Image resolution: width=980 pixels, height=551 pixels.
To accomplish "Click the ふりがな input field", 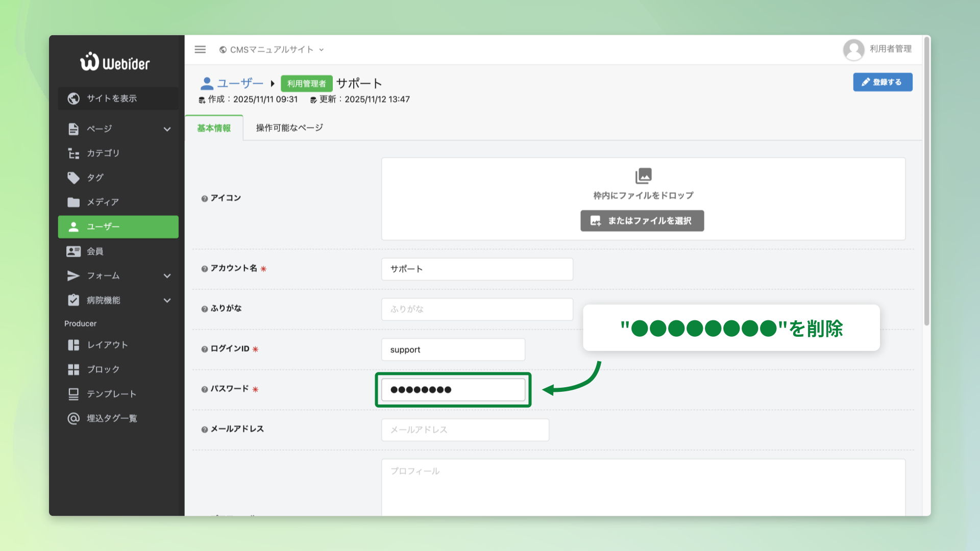I will tap(477, 309).
